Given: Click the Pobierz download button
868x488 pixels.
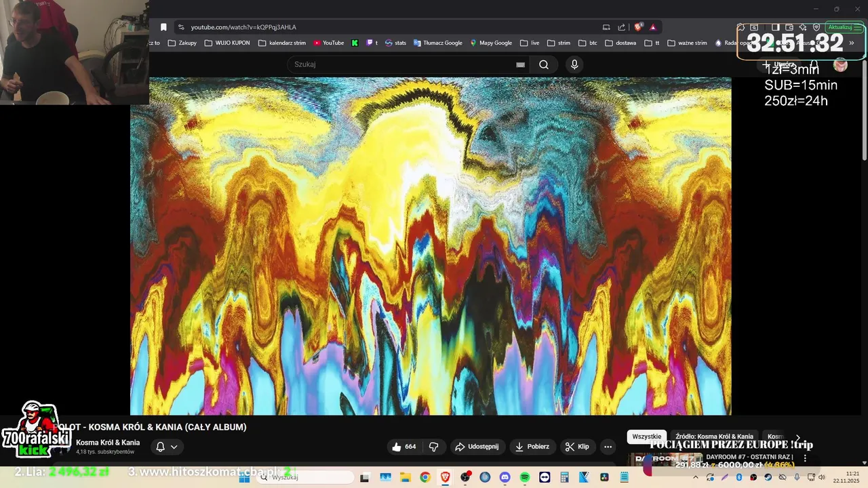Looking at the screenshot, I should point(533,447).
